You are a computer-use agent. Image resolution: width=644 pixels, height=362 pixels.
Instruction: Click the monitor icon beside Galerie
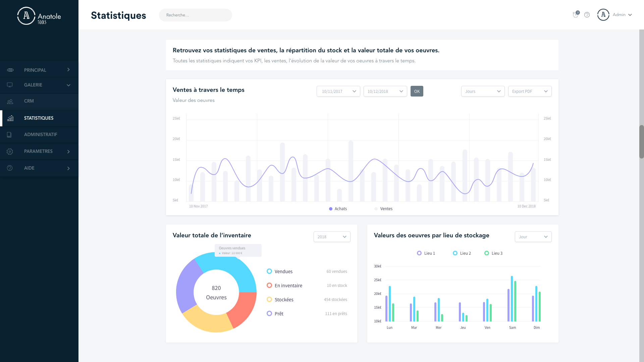tap(10, 85)
